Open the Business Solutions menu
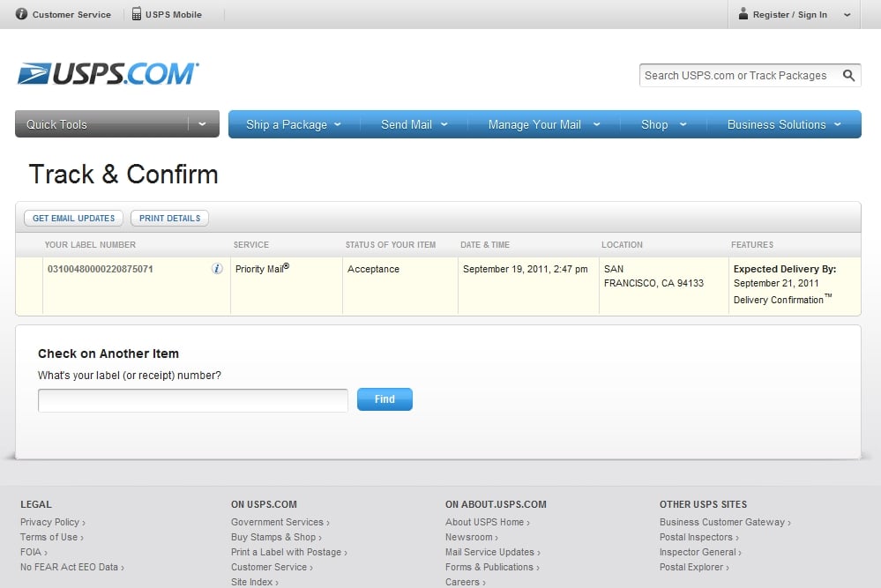This screenshot has height=588, width=881. coord(783,124)
